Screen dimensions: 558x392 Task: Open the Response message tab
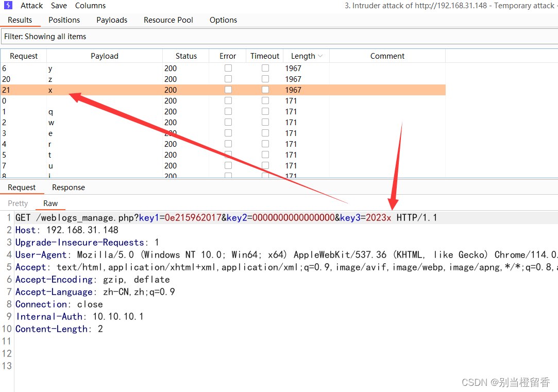(69, 188)
